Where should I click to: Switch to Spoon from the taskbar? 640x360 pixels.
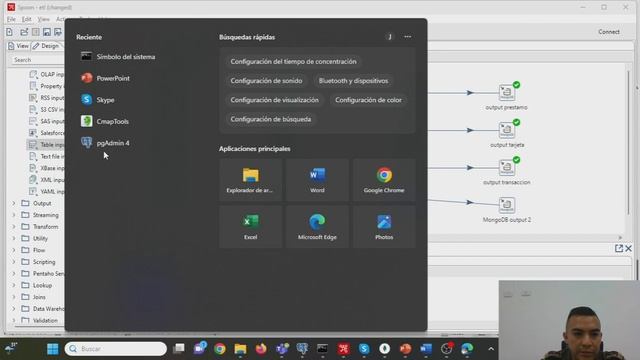point(343,349)
